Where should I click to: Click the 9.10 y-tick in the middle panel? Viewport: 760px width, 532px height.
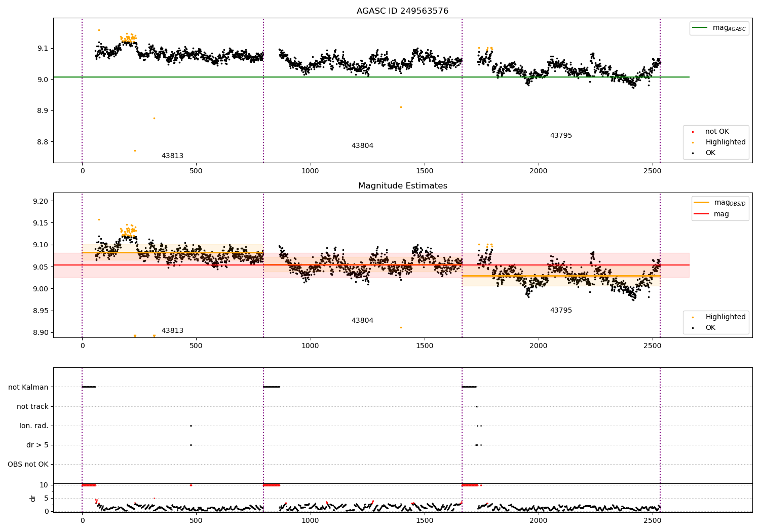click(40, 245)
